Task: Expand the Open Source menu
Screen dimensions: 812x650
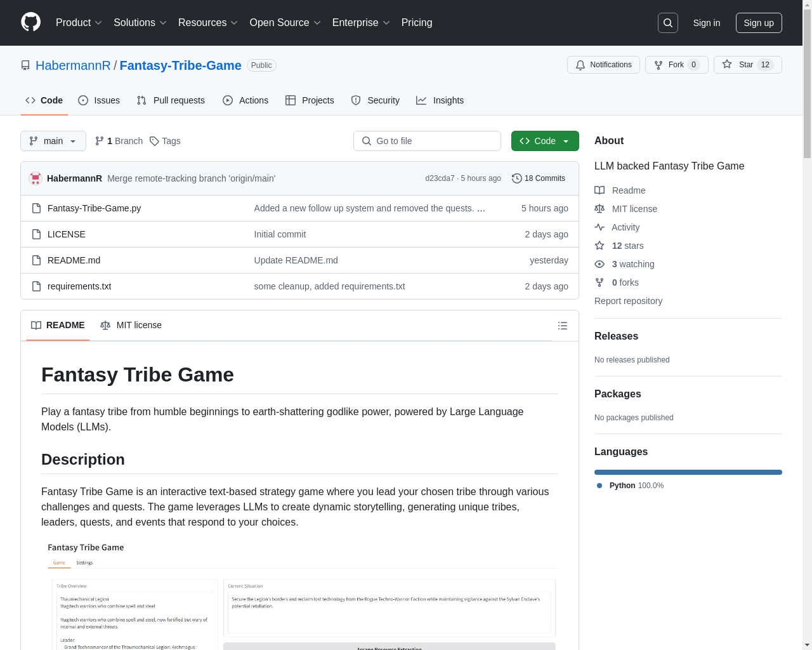Action: point(285,22)
